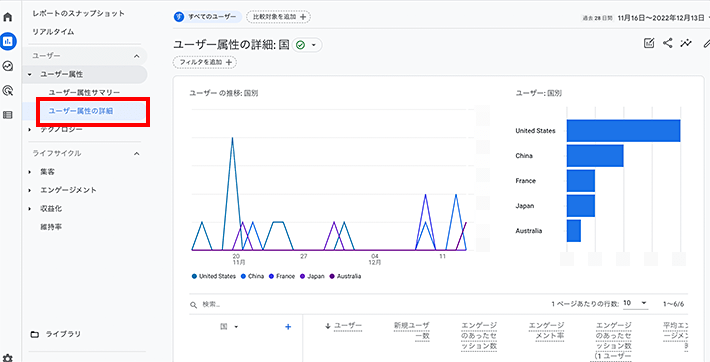The image size is (710, 362).
Task: Expand the 集客 tree item
Action: 30,172
